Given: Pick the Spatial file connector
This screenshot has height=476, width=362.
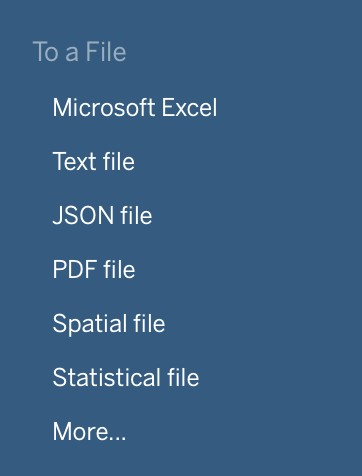Looking at the screenshot, I should pos(109,323).
